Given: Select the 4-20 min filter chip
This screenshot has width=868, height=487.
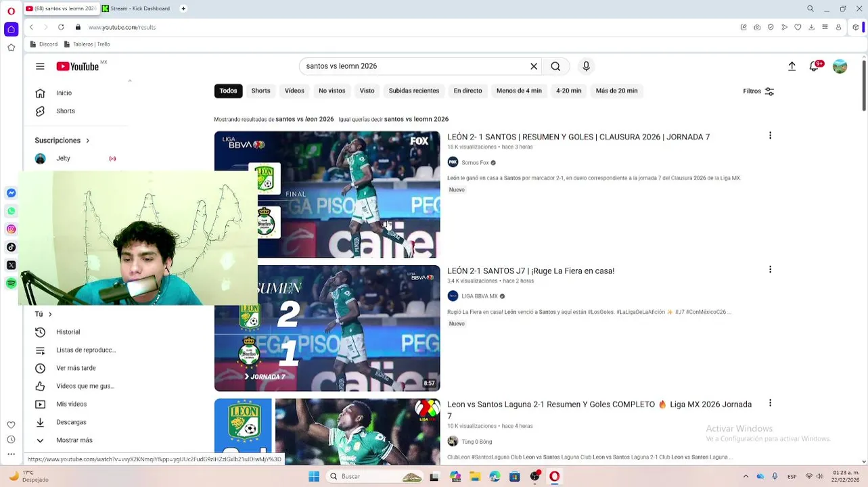Looking at the screenshot, I should [568, 91].
